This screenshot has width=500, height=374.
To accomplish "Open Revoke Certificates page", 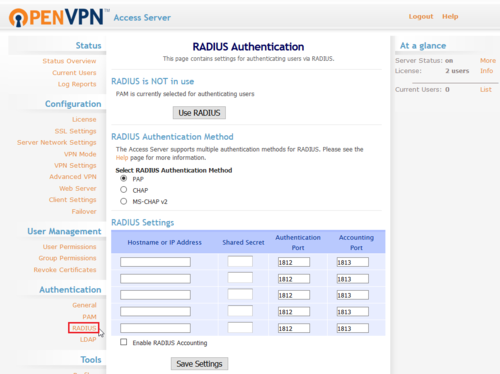I will (x=65, y=270).
